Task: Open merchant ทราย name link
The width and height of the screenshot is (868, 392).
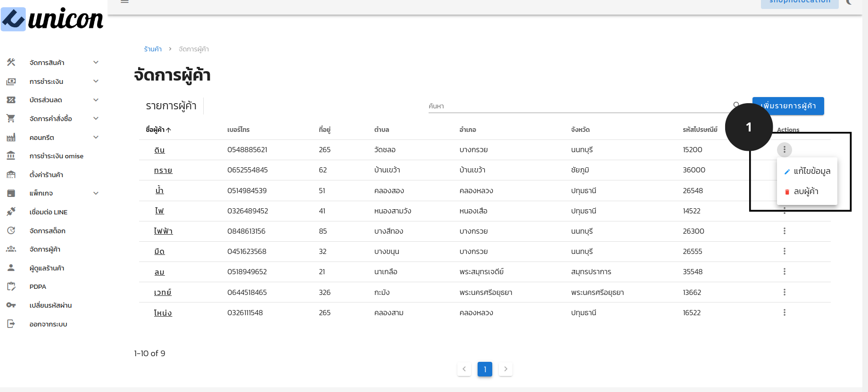Action: point(163,170)
